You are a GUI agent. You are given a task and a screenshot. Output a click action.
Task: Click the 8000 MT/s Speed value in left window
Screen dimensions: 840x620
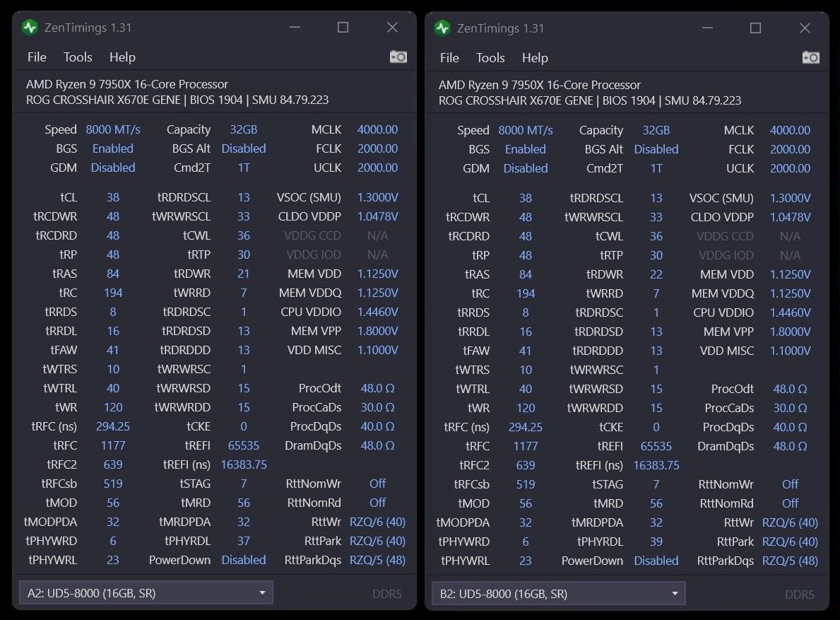113,129
